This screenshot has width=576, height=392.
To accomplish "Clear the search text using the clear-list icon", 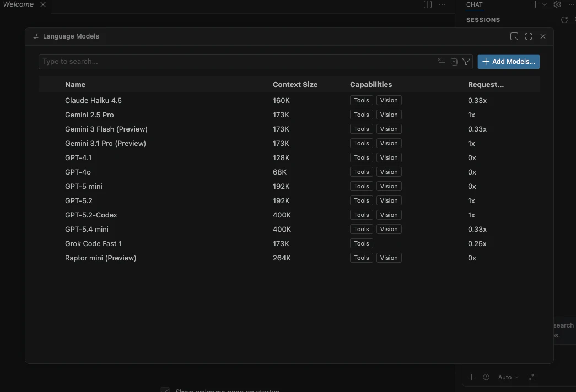I will tap(442, 62).
